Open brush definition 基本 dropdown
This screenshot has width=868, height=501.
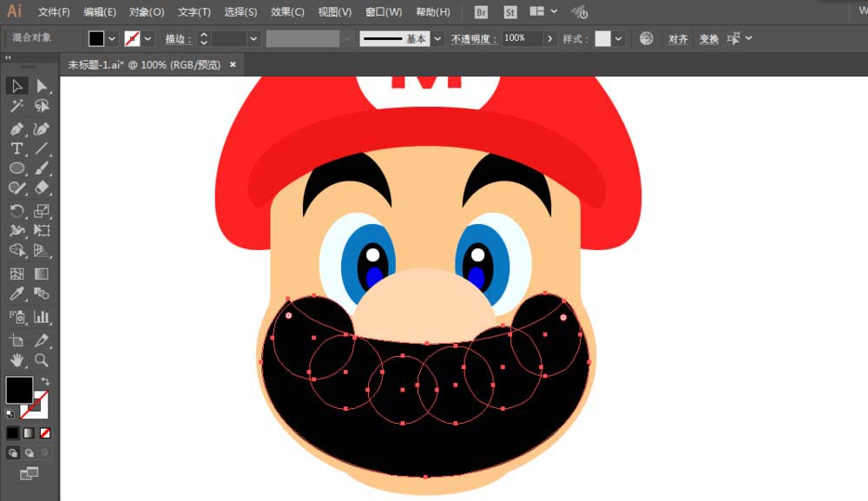[437, 38]
